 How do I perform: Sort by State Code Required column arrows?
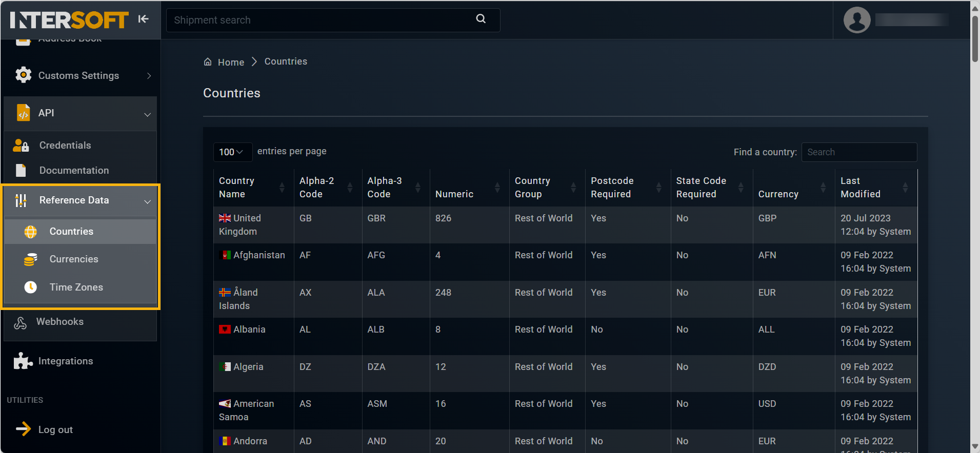[x=741, y=188]
